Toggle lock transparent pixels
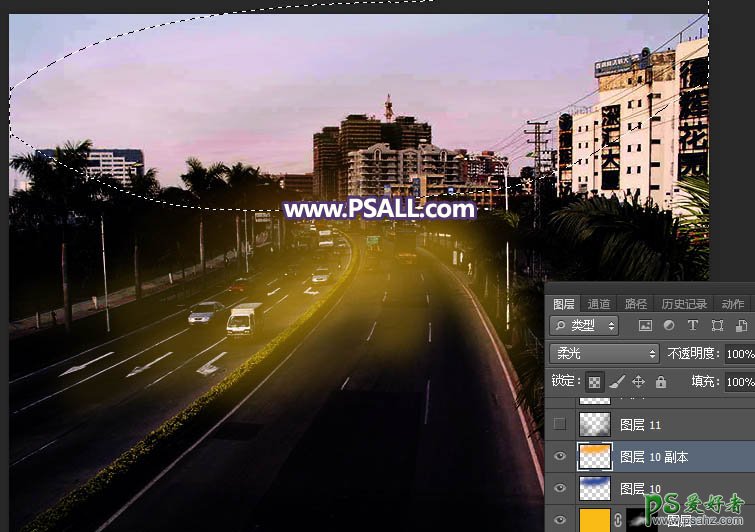This screenshot has height=532, width=755. pyautogui.click(x=595, y=381)
